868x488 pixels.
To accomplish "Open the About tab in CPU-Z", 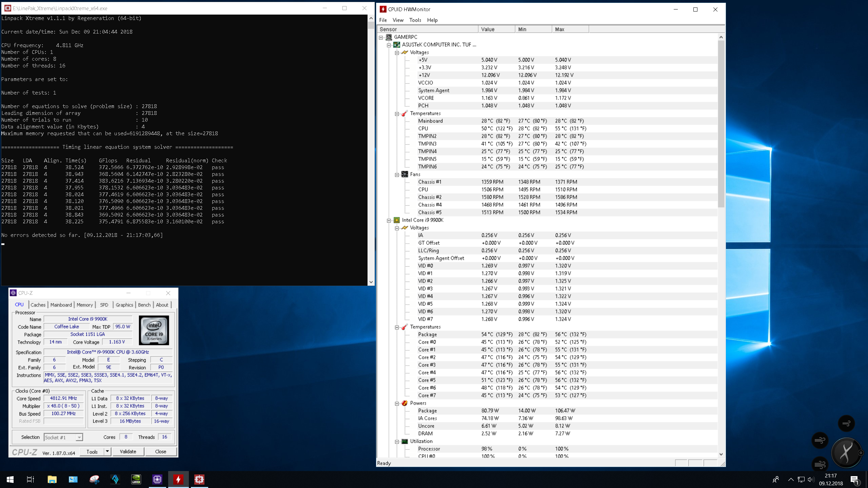I will click(162, 305).
